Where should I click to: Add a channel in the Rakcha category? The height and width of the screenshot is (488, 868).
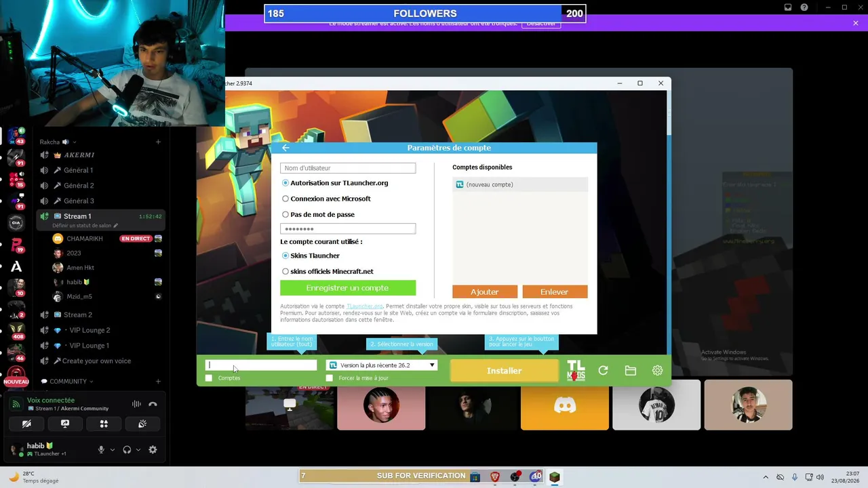[158, 142]
